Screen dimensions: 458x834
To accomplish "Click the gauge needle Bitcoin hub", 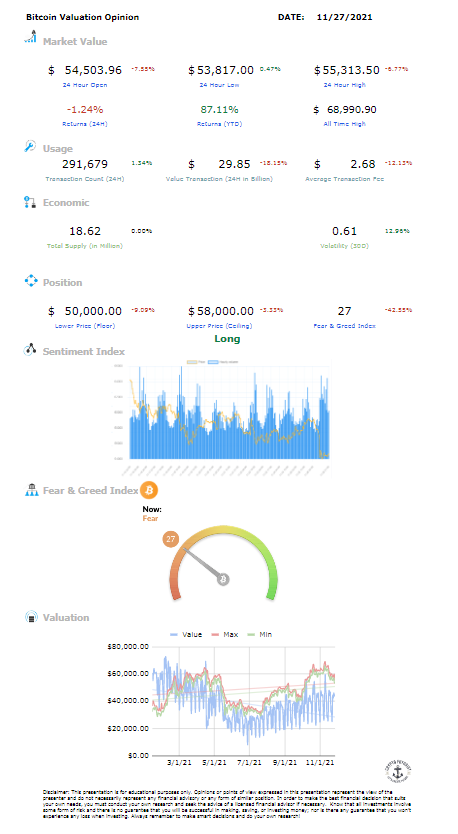I will (223, 579).
